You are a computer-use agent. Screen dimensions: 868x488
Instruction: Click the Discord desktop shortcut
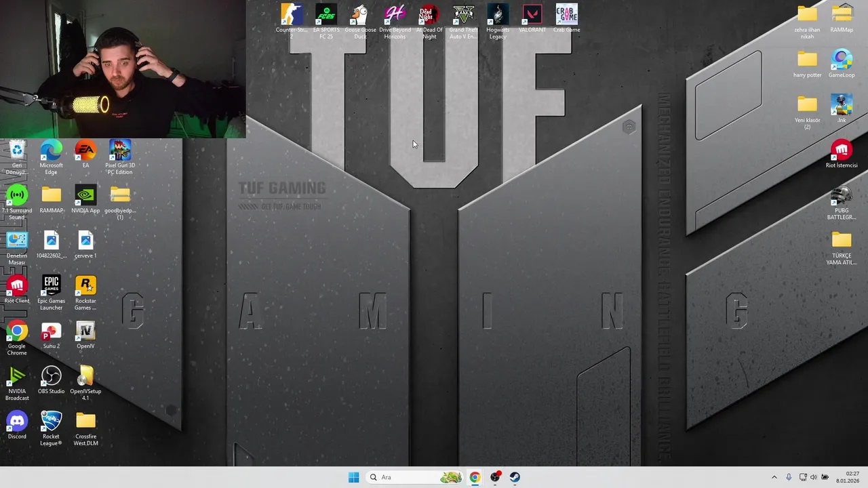tap(17, 421)
